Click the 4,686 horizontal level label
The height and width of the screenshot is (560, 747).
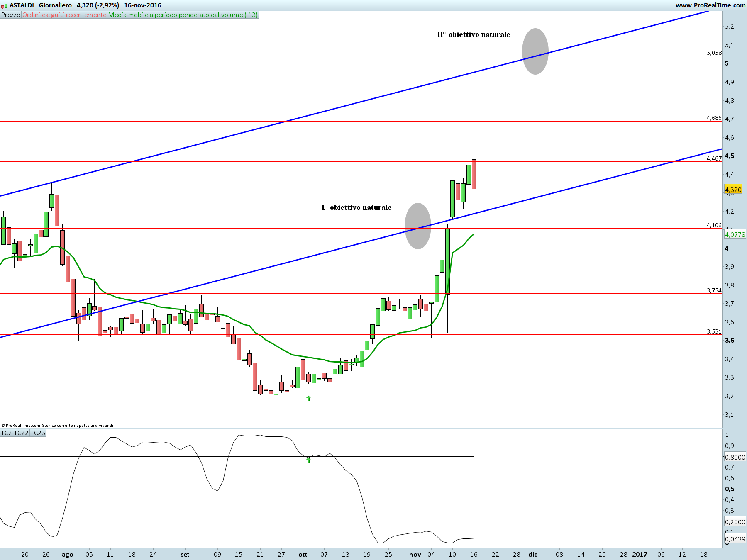714,118
